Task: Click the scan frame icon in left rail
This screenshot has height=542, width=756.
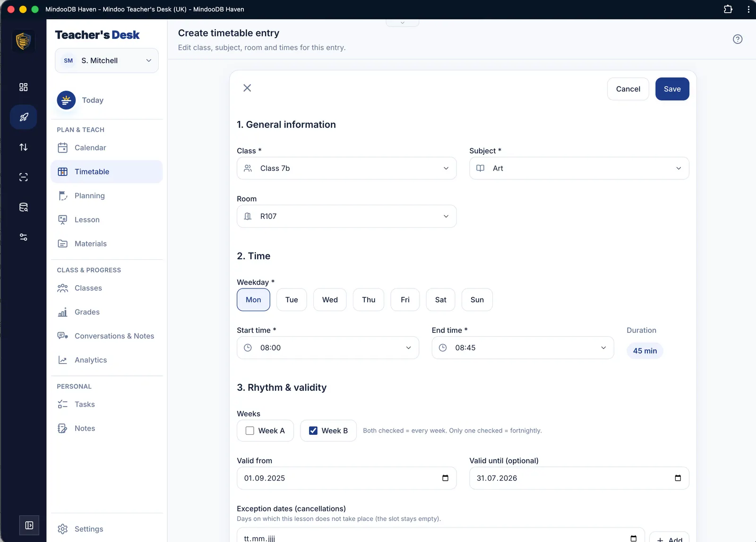Action: pyautogui.click(x=23, y=177)
